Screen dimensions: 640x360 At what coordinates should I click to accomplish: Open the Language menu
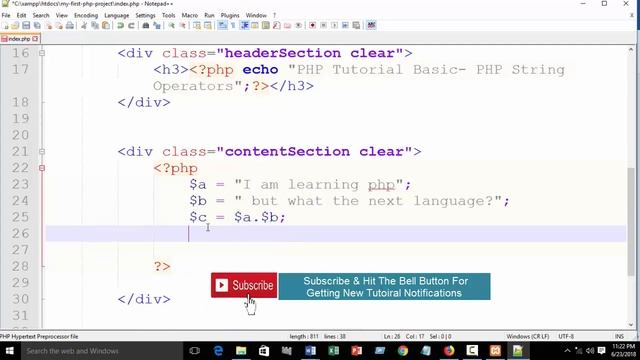click(x=116, y=15)
